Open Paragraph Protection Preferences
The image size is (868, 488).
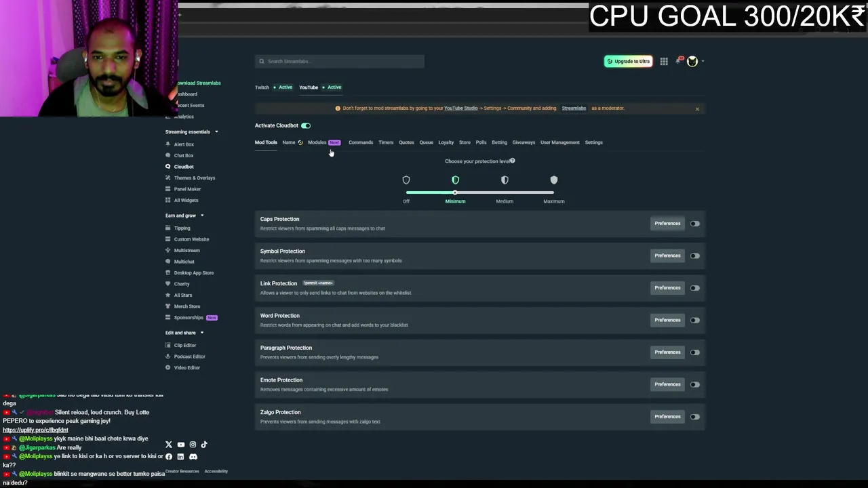[x=667, y=352]
